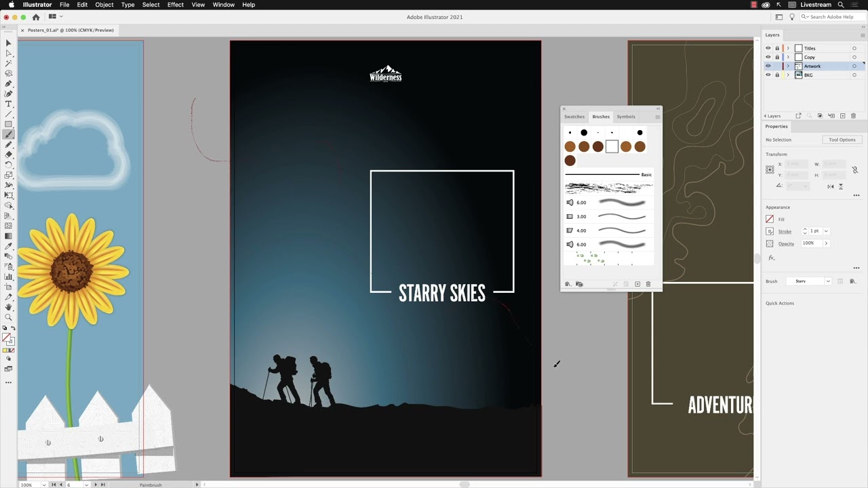Click the Tool Options button
Image resolution: width=868 pixels, height=488 pixels.
pyautogui.click(x=842, y=140)
